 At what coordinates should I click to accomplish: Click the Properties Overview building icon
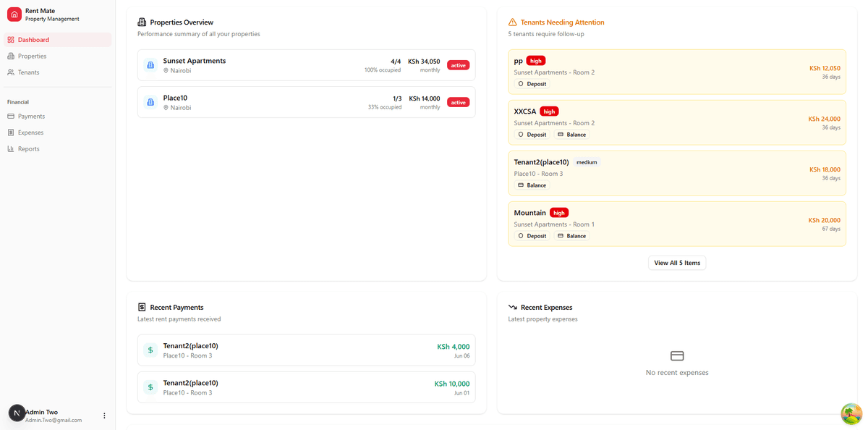click(142, 22)
